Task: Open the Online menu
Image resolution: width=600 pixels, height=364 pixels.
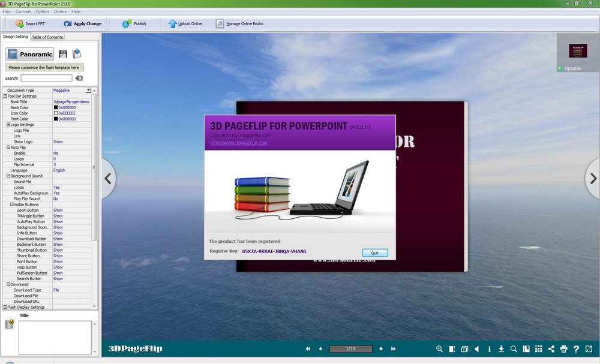Action: point(60,11)
